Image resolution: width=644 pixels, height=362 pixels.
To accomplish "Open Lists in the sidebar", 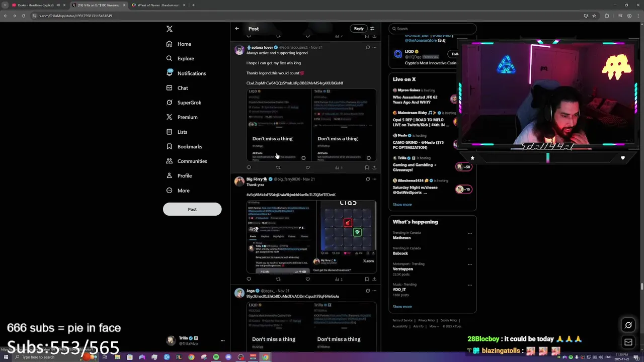I will (177, 132).
